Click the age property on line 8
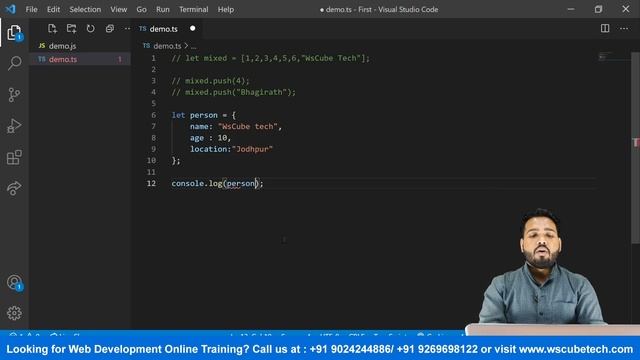640x360 pixels. pyautogui.click(x=197, y=138)
